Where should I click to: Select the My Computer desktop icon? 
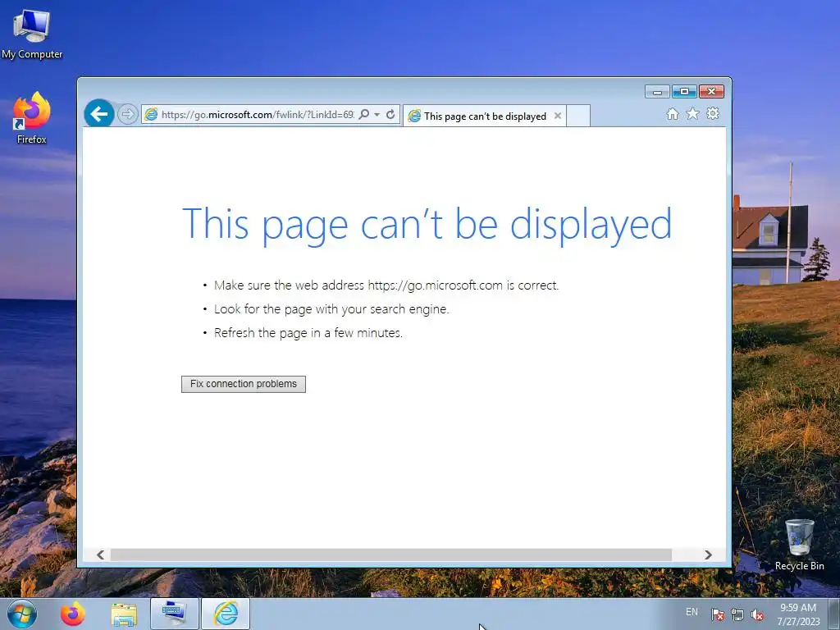(x=32, y=34)
